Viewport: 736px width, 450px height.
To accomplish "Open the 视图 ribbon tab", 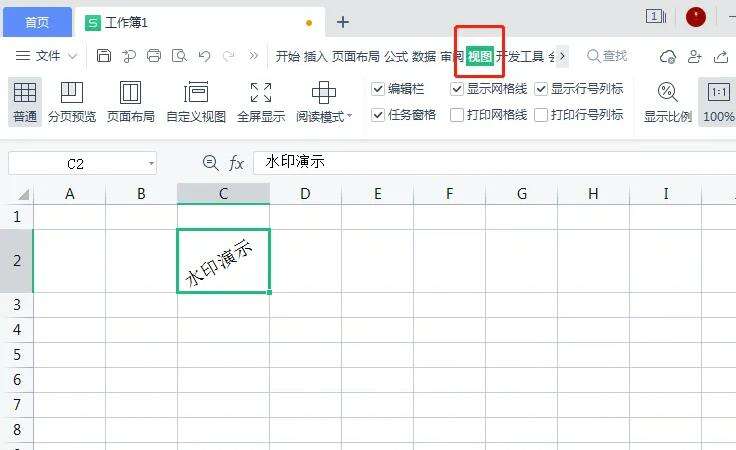I will pos(480,57).
